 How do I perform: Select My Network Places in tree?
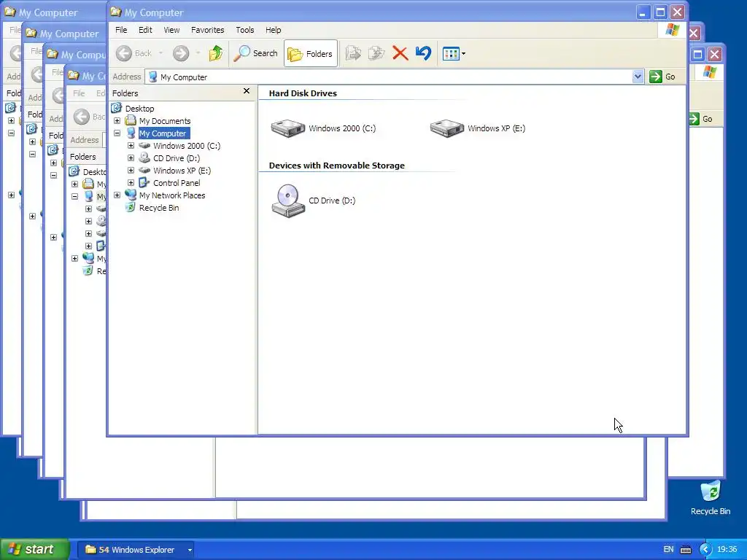click(172, 195)
